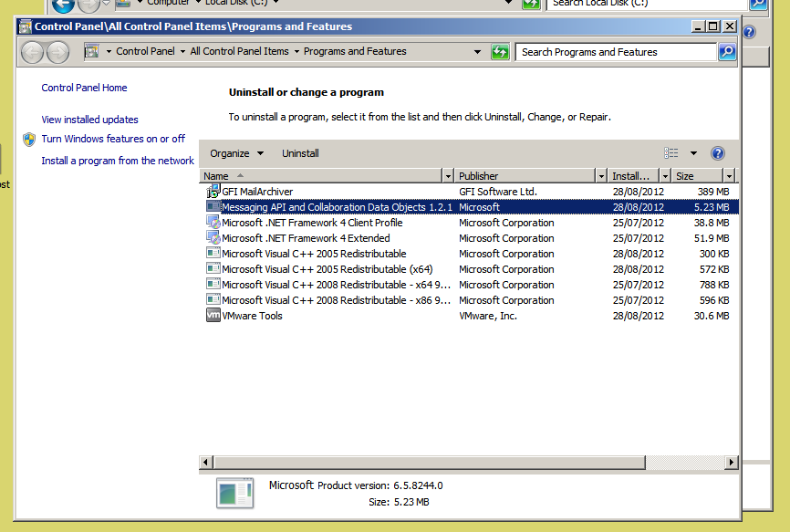Refresh the Programs and Features address bar

500,52
